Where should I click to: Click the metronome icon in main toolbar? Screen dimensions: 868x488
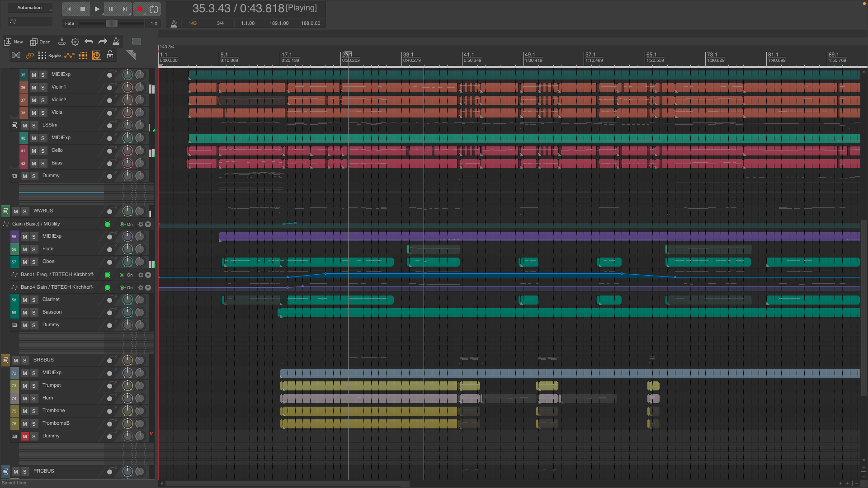pyautogui.click(x=116, y=42)
